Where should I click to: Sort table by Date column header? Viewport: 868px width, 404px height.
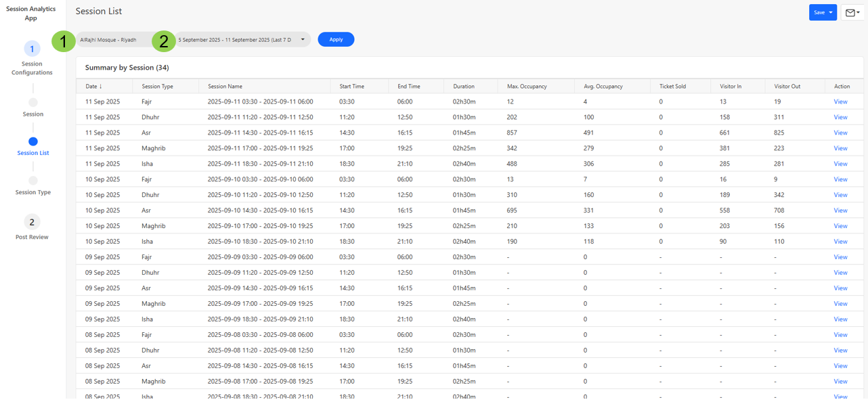click(93, 87)
